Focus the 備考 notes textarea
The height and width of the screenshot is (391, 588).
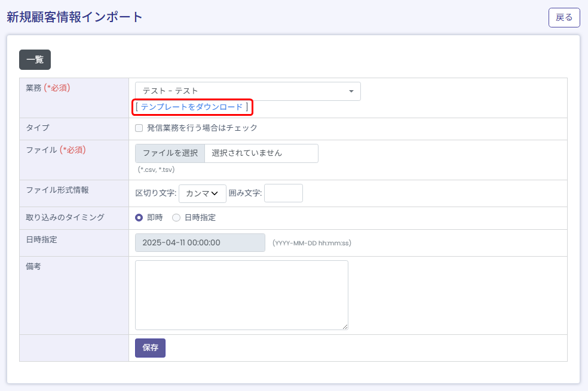[x=241, y=294]
